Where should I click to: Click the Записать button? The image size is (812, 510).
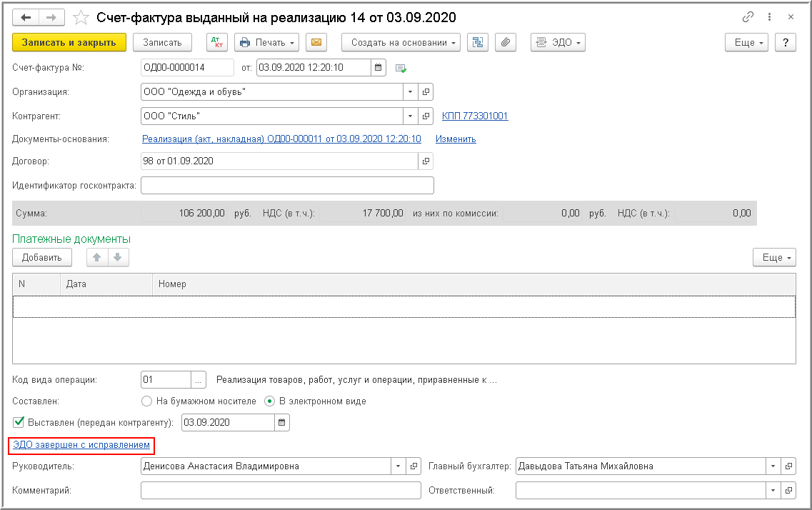(x=162, y=42)
